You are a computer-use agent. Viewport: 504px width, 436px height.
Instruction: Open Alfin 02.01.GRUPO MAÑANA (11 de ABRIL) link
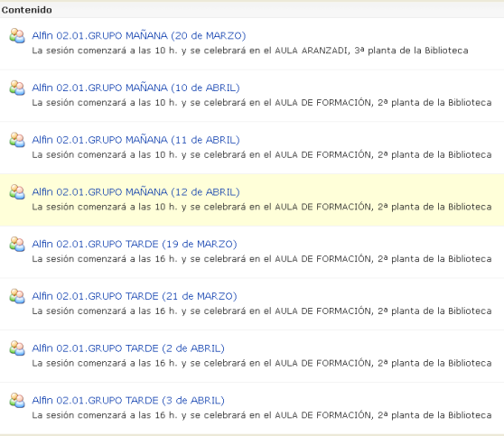click(x=135, y=140)
